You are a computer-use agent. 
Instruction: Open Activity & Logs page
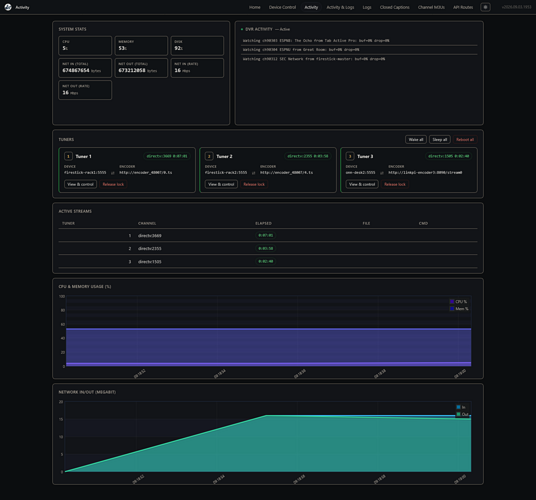(x=340, y=7)
